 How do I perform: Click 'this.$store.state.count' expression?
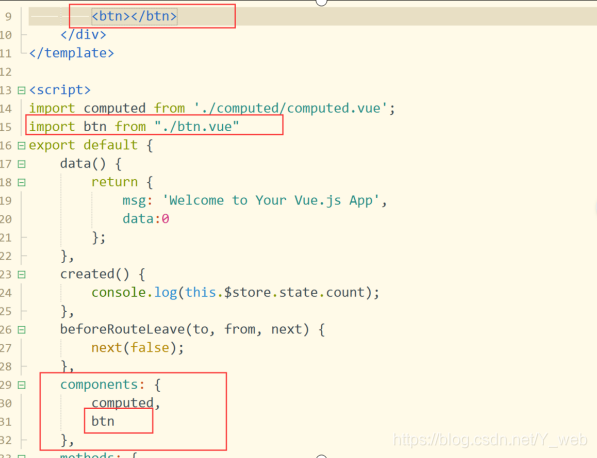click(275, 292)
